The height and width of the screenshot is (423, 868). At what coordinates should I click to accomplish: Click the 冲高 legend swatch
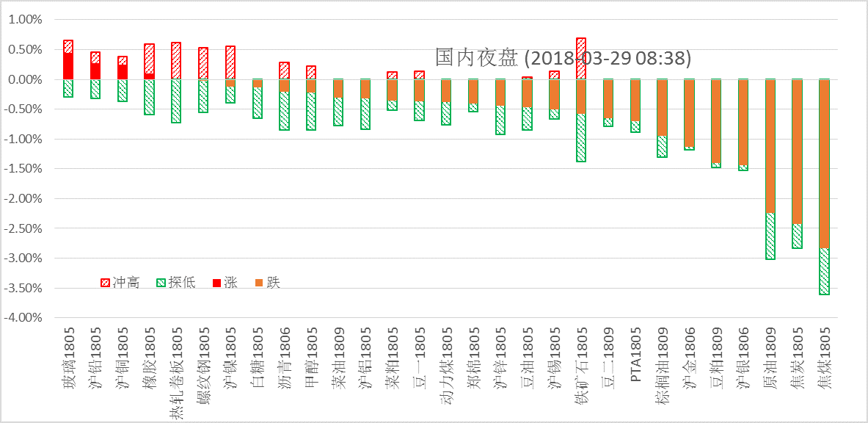point(106,283)
